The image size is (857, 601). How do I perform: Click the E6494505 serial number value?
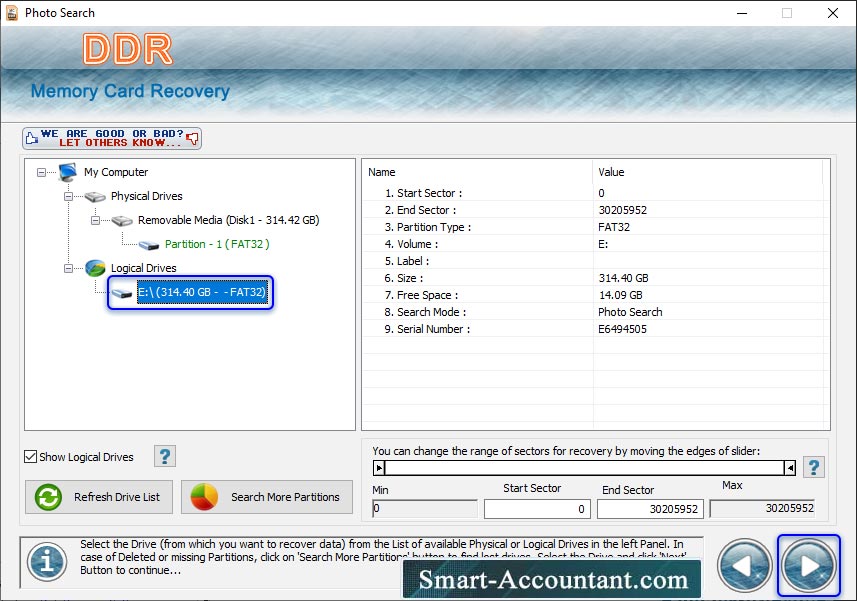pyautogui.click(x=623, y=329)
